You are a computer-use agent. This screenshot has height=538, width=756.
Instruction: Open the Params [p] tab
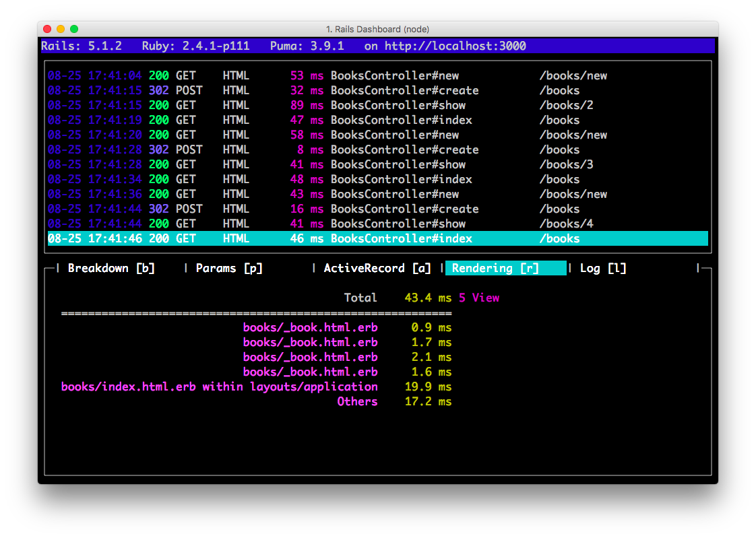pyautogui.click(x=229, y=268)
